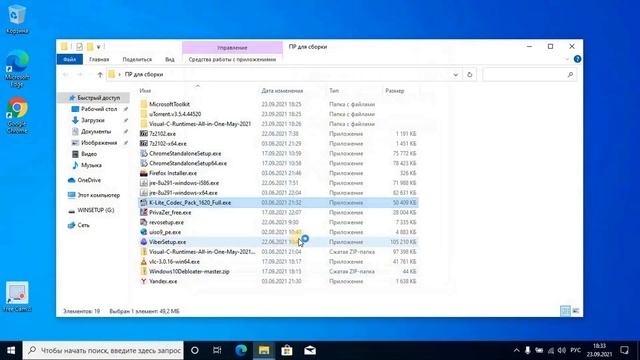Switch to large icons view layout
640x360 pixels.
[576, 311]
